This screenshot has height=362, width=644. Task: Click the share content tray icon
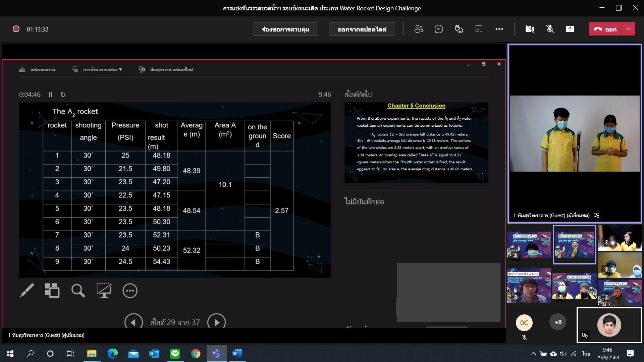point(570,29)
